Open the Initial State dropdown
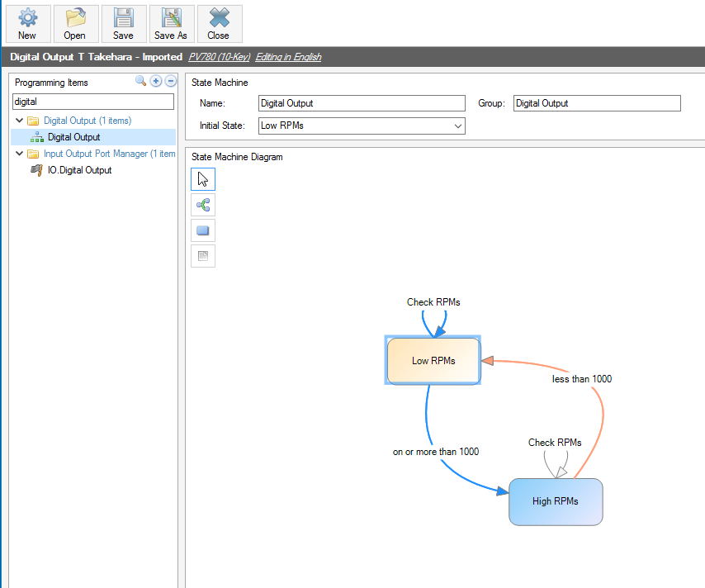Viewport: 705px width, 588px height. pos(458,126)
